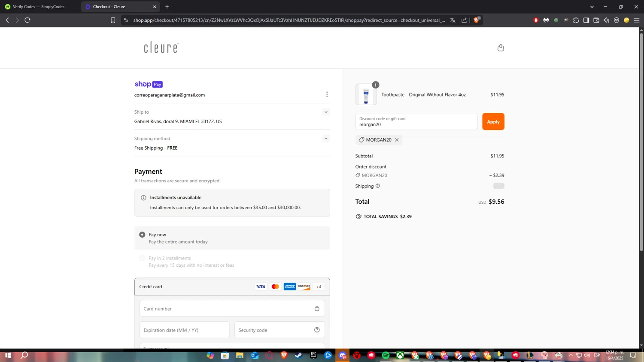Click the browser address bar URL
Viewport: 644px width, 362px height.
[289, 20]
